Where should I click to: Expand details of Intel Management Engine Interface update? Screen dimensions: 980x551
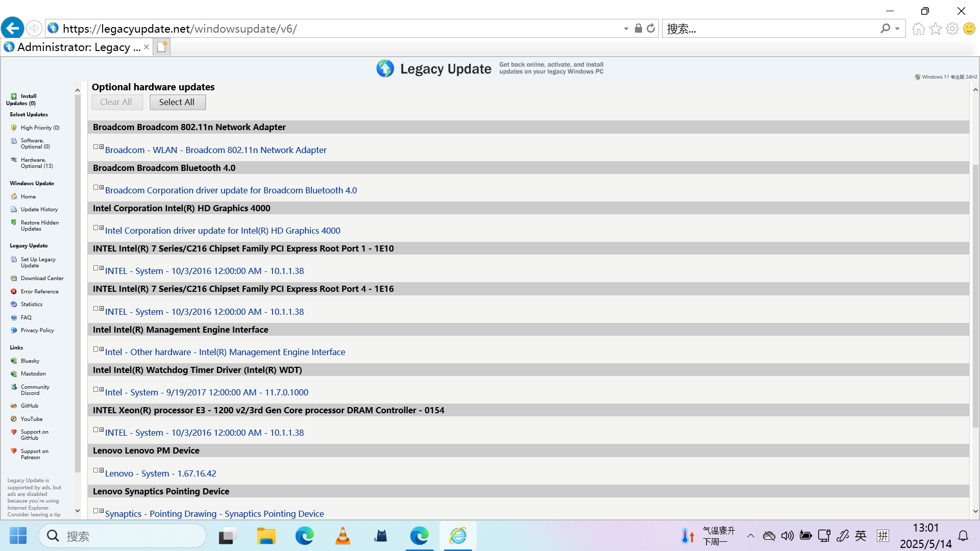[102, 349]
